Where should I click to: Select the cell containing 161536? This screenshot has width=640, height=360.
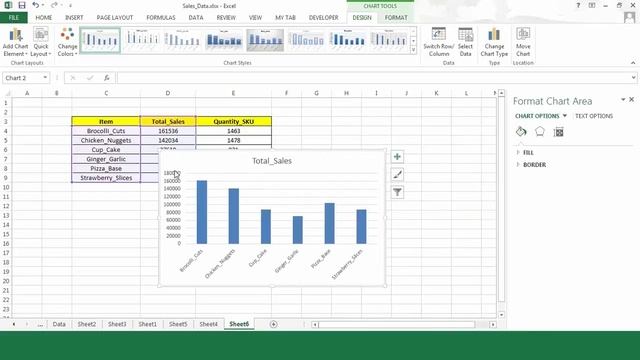coord(168,131)
